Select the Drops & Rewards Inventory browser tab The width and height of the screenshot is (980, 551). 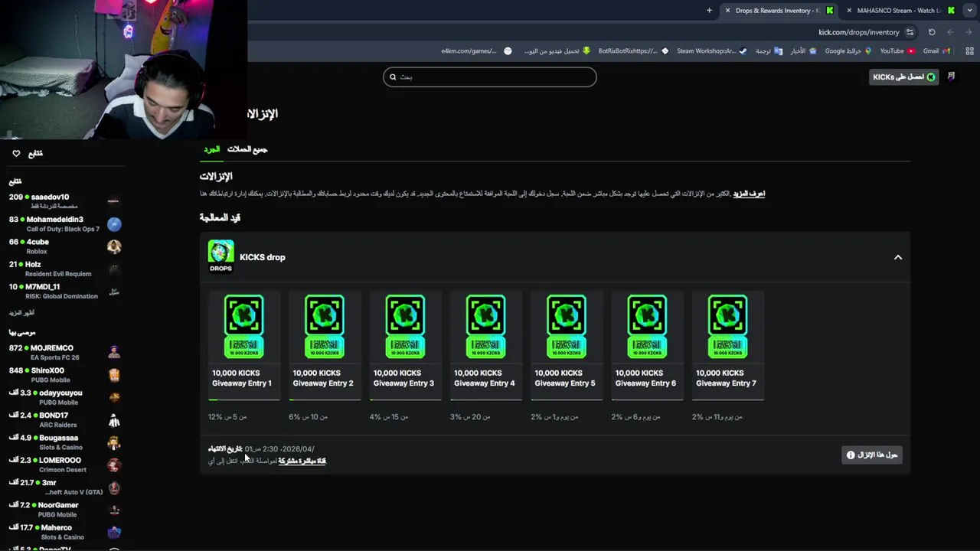[x=777, y=10]
